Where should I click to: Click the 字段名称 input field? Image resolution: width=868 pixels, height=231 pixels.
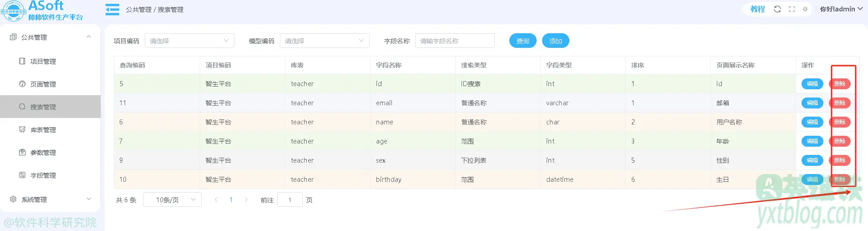454,41
